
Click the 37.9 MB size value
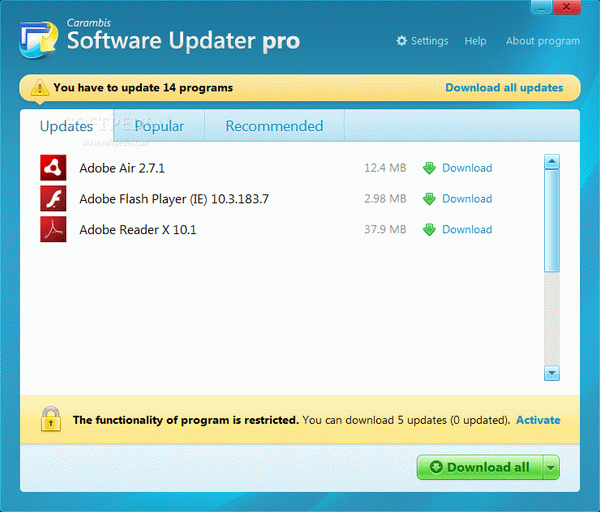[385, 229]
